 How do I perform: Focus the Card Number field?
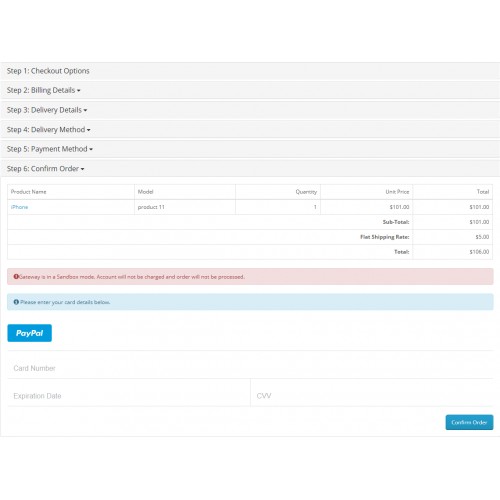pos(250,368)
